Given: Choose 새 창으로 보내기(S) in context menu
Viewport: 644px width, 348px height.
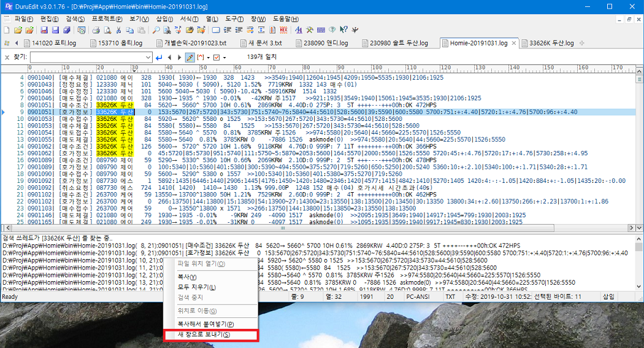Looking at the screenshot, I should click(211, 334).
